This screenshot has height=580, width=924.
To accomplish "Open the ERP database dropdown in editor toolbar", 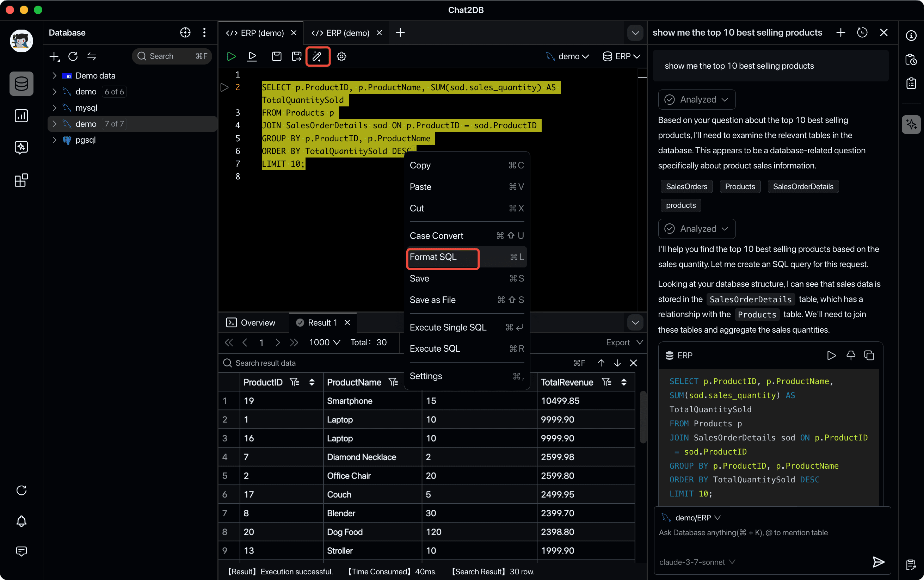I will coord(621,56).
